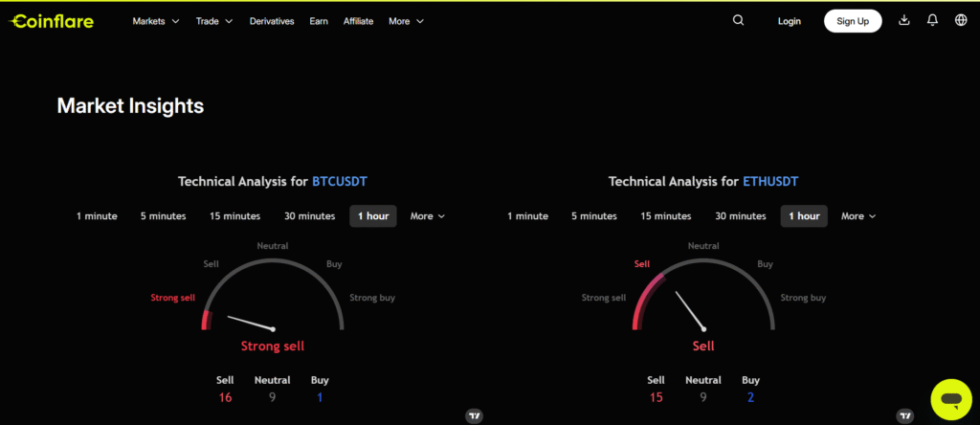Open the notifications bell icon

coord(932,20)
